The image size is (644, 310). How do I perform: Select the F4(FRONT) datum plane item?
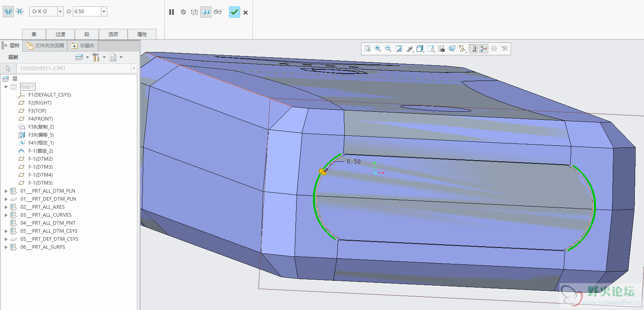click(40, 119)
